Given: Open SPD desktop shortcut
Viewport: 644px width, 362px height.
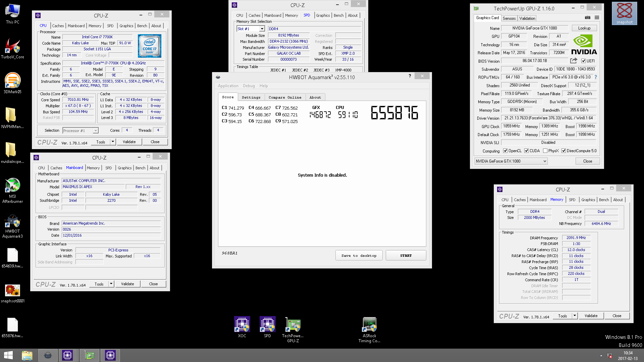Looking at the screenshot, I should (x=267, y=327).
